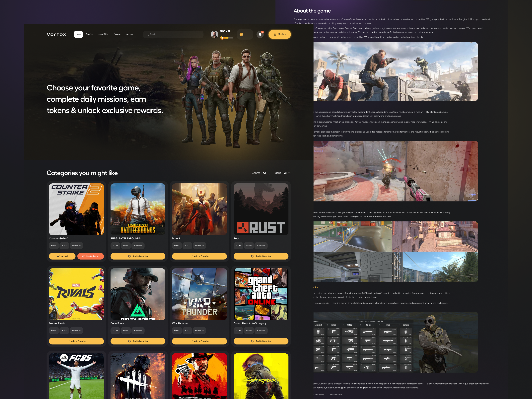Open the Dead by Daylight cover image
This screenshot has width=532, height=399.
coord(138,376)
